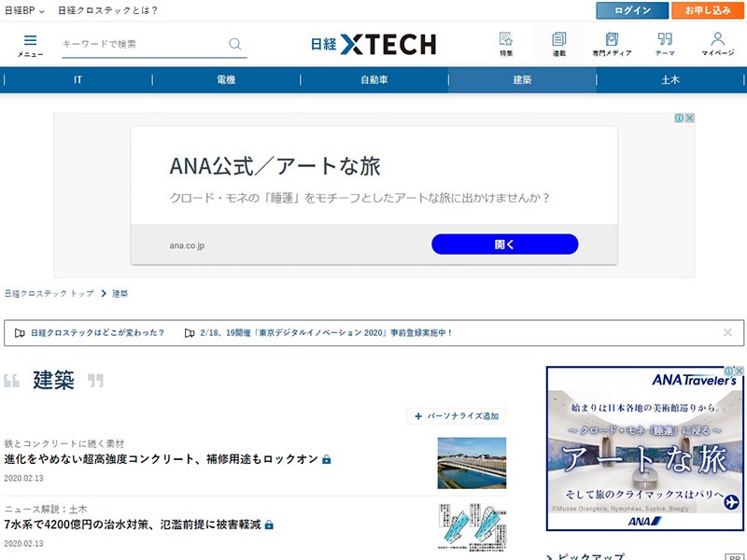Expand the 日経BP dropdown
747x560 pixels.
[24, 10]
